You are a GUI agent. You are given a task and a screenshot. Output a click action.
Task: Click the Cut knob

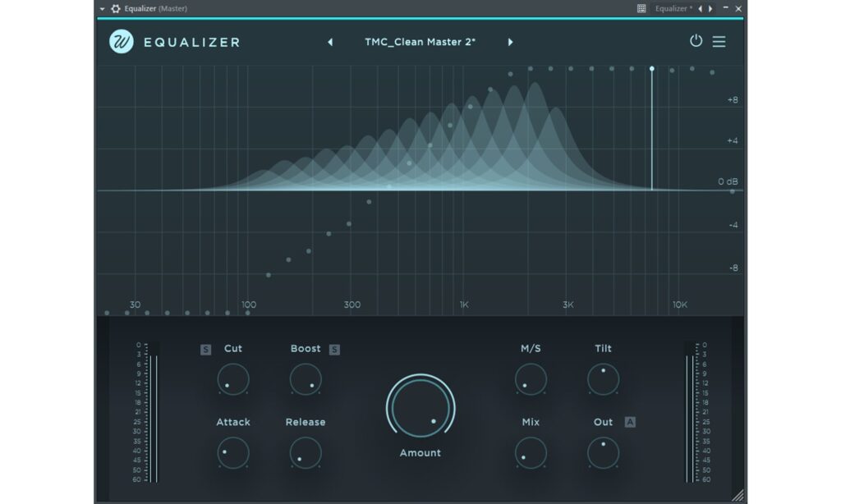(232, 379)
